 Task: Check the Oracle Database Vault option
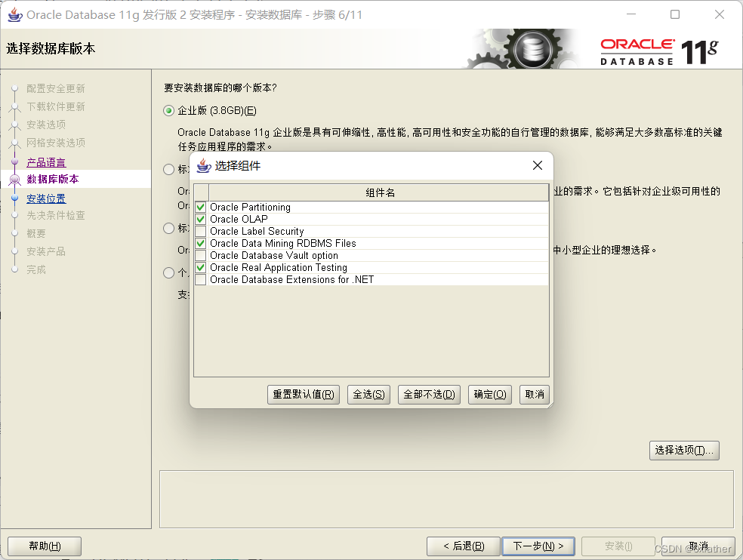pos(202,255)
